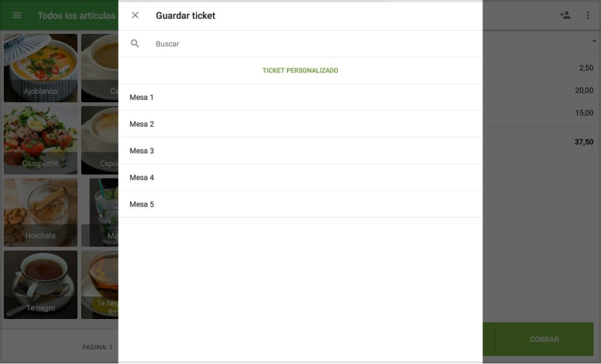Click the search magnifier icon
The height and width of the screenshot is (364, 601).
click(135, 44)
